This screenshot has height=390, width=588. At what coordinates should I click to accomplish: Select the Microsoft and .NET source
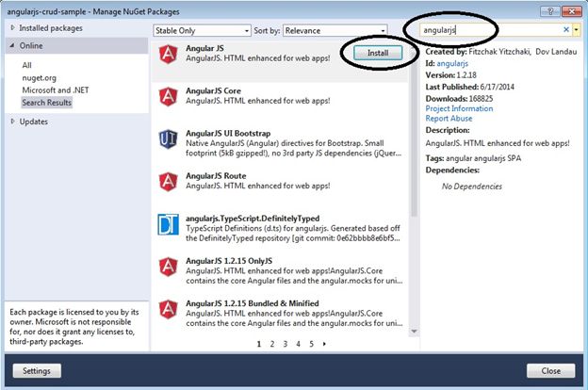click(x=56, y=90)
